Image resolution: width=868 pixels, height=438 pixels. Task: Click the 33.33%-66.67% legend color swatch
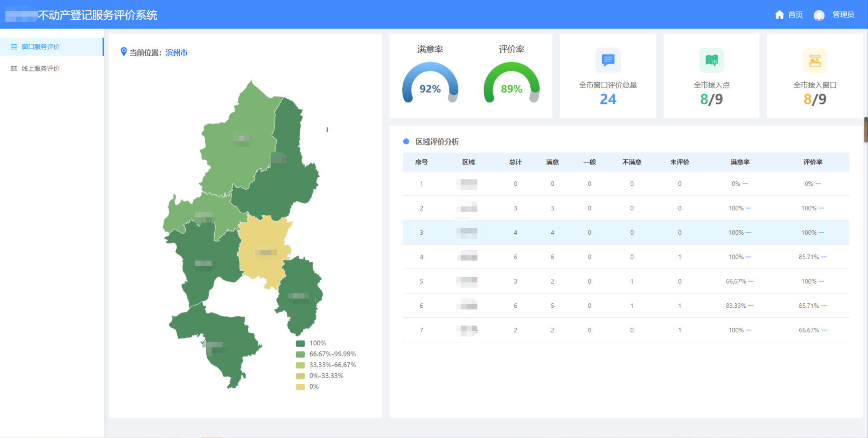click(x=300, y=365)
